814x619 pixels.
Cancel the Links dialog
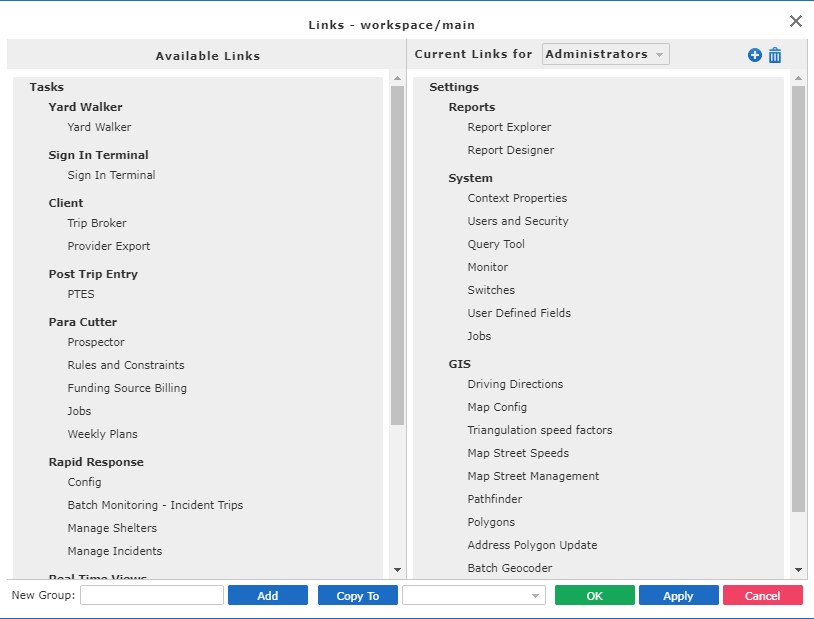pos(762,595)
